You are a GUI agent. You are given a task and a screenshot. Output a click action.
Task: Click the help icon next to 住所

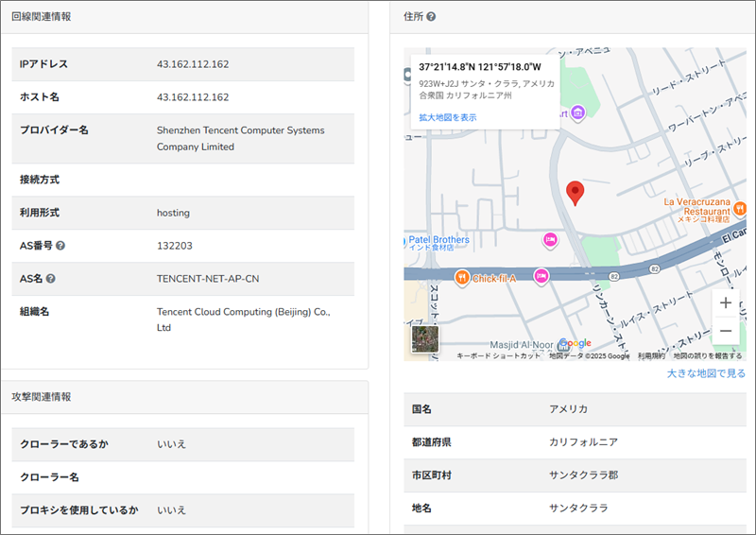coord(431,17)
